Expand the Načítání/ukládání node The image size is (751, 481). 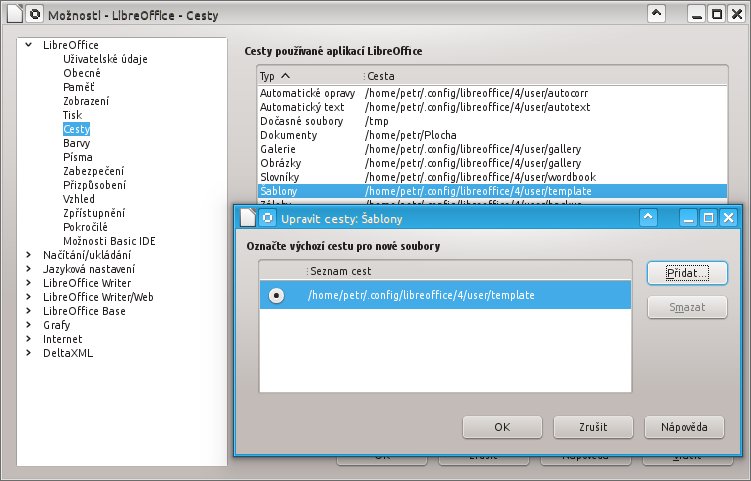coord(29,255)
